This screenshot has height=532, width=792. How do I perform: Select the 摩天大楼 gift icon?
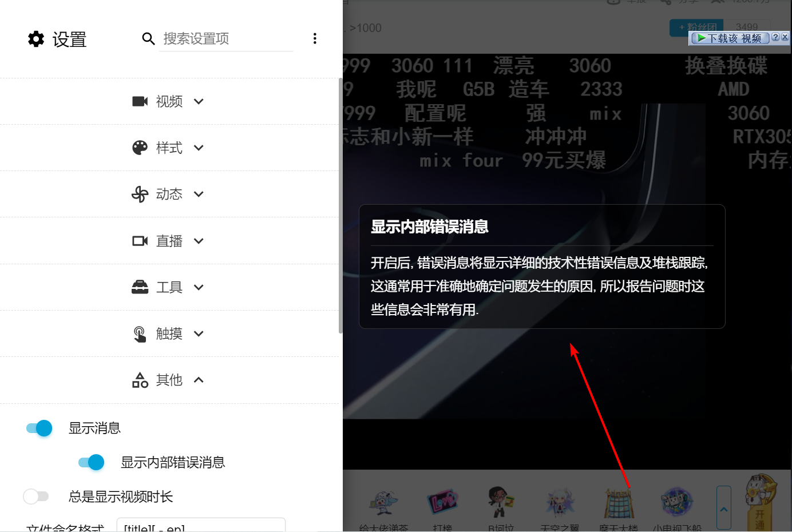pyautogui.click(x=618, y=503)
